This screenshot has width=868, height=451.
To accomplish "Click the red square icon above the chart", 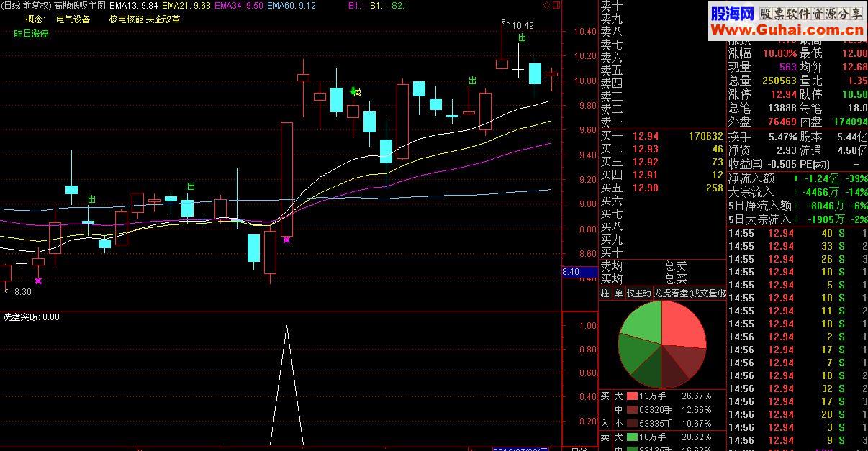I will click(556, 5).
